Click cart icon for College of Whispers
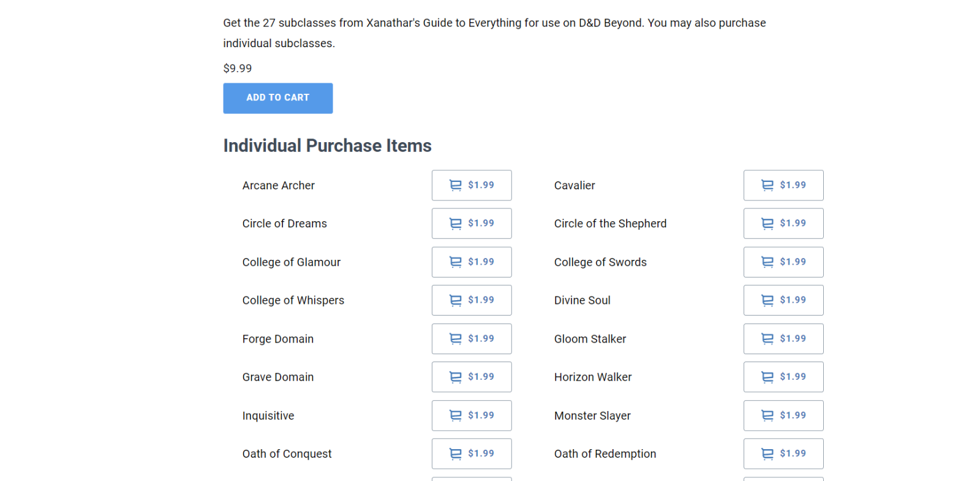 [456, 300]
